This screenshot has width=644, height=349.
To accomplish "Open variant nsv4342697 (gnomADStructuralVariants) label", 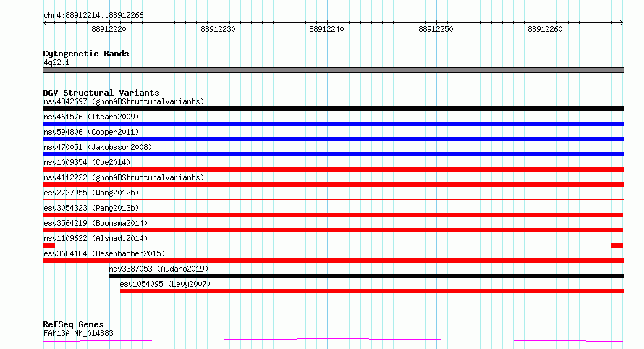I will click(124, 101).
